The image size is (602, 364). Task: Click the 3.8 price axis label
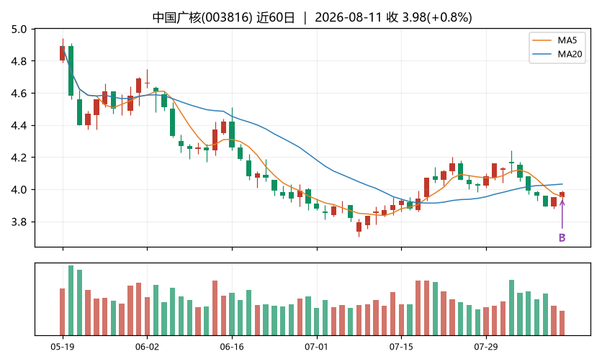[x=19, y=222]
